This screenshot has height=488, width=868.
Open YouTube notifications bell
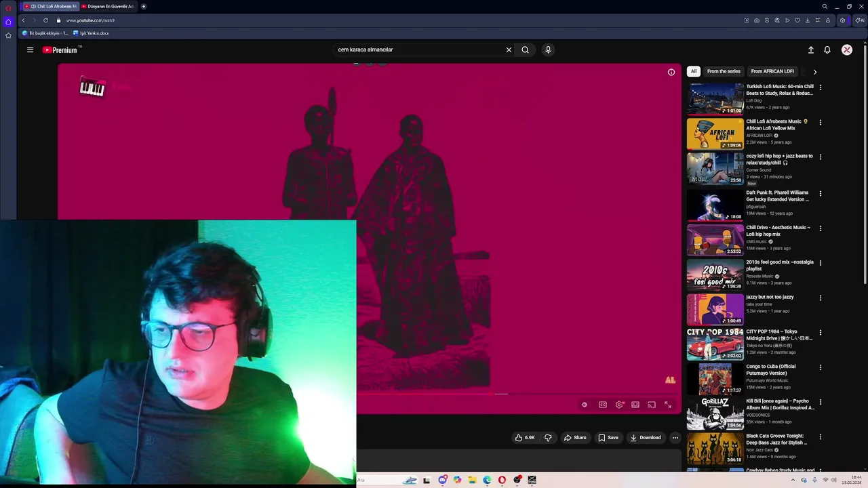tap(827, 49)
